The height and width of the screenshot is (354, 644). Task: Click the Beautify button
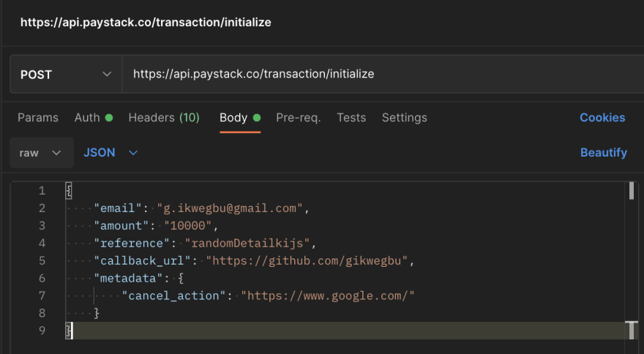click(603, 153)
